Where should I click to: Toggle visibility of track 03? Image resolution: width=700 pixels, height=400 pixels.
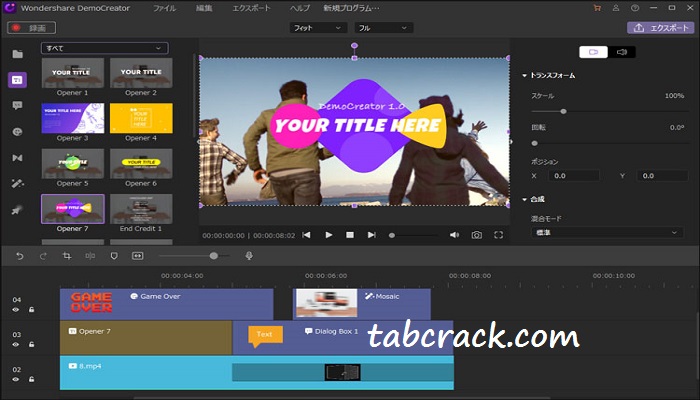click(16, 344)
